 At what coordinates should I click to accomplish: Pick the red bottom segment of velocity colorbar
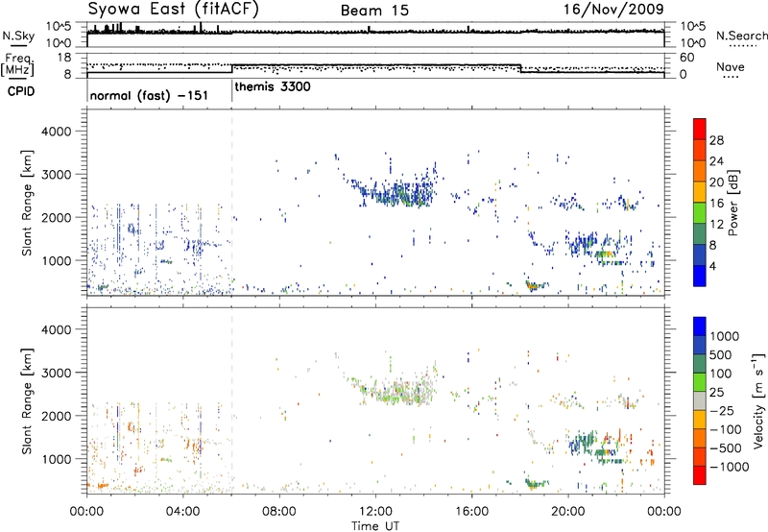tap(700, 475)
